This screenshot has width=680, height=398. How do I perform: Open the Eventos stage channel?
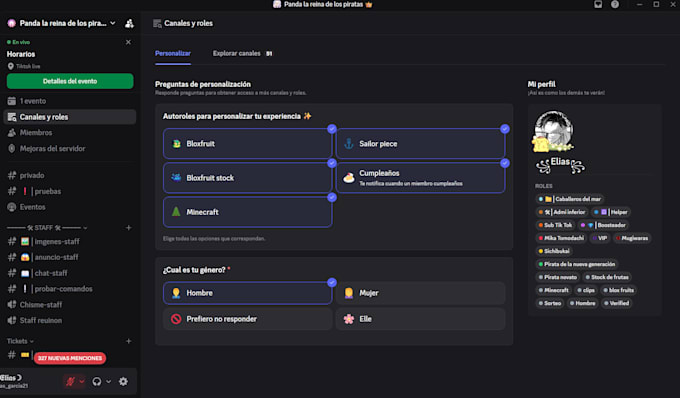point(70,207)
